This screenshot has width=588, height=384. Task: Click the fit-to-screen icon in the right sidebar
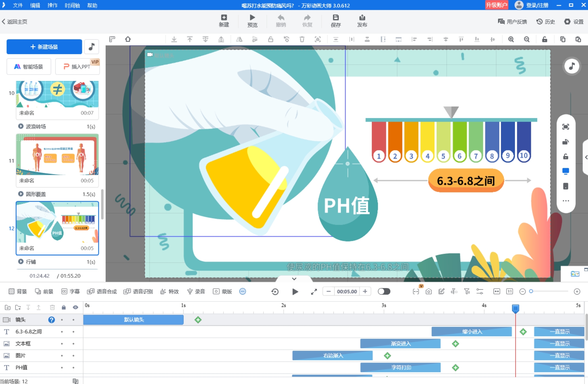(566, 127)
